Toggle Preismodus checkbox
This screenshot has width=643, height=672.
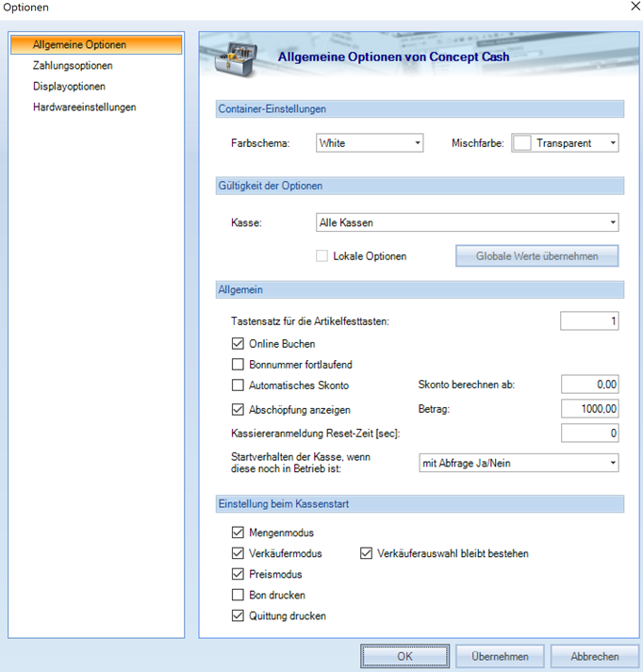(238, 574)
